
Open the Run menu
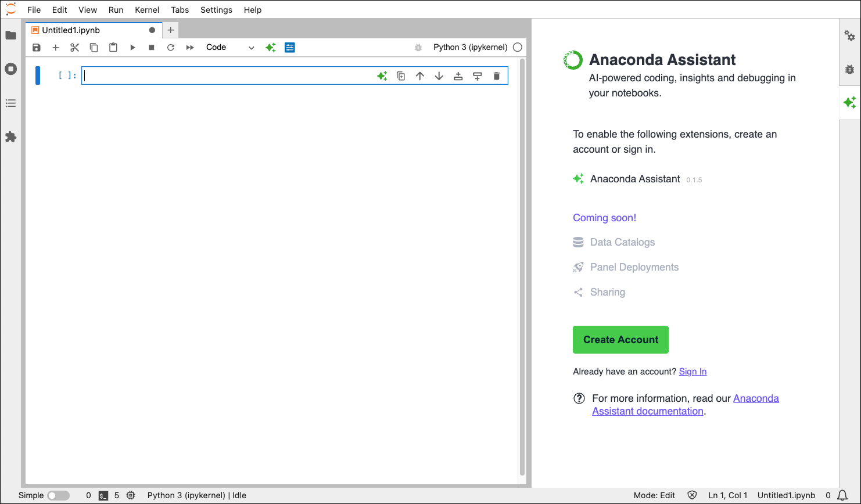click(116, 10)
